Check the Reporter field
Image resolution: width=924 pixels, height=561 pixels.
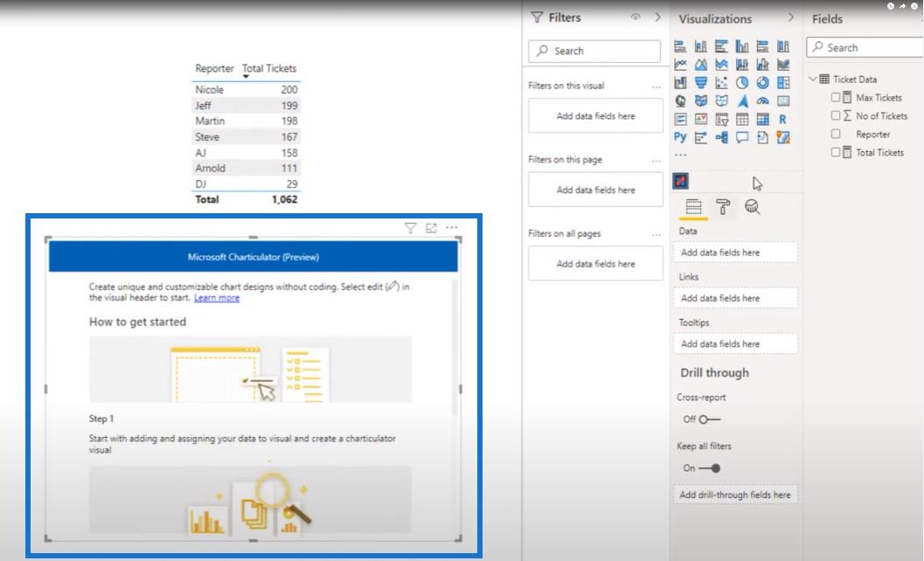(x=836, y=134)
